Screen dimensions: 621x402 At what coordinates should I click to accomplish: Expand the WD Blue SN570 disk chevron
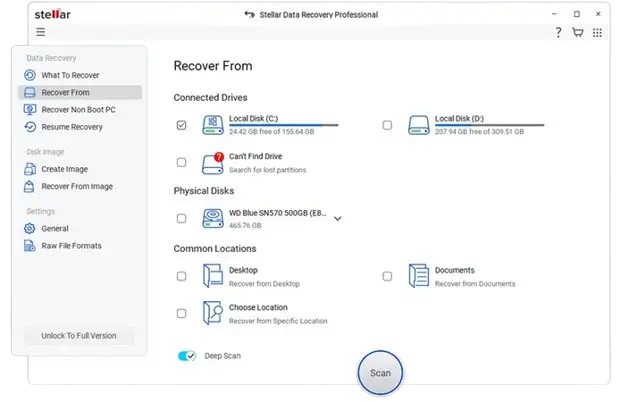click(337, 218)
